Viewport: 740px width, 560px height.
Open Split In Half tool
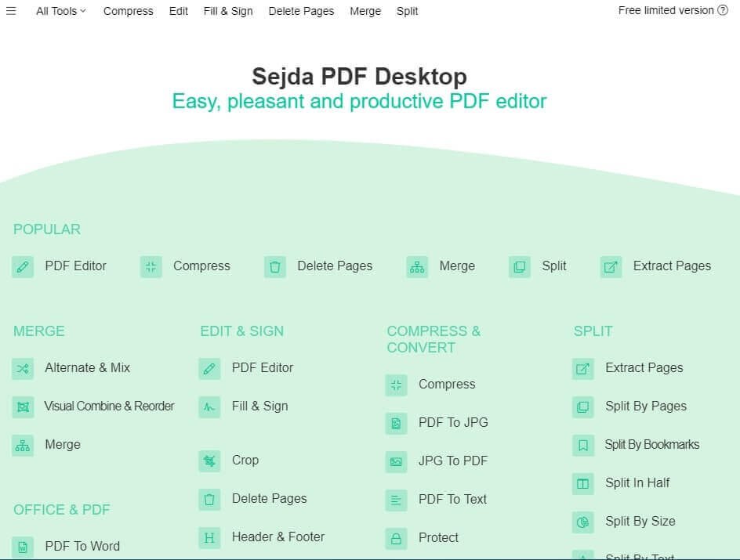tap(637, 482)
